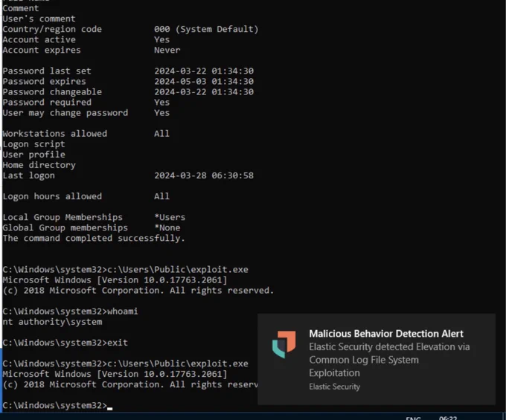Image resolution: width=506 pixels, height=420 pixels.
Task: Click '000 (System Default)' country code value
Action: coord(206,29)
